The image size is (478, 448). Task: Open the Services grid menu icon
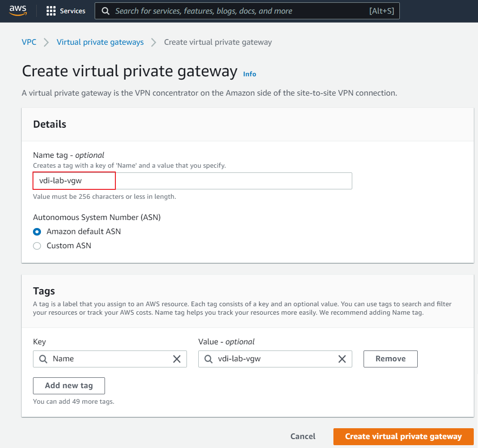[51, 11]
